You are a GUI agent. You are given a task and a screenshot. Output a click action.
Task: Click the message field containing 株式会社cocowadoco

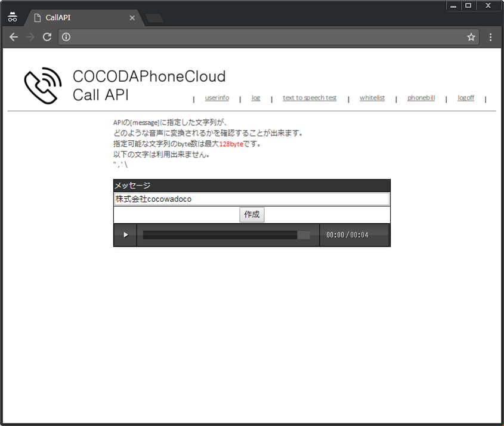coord(252,199)
